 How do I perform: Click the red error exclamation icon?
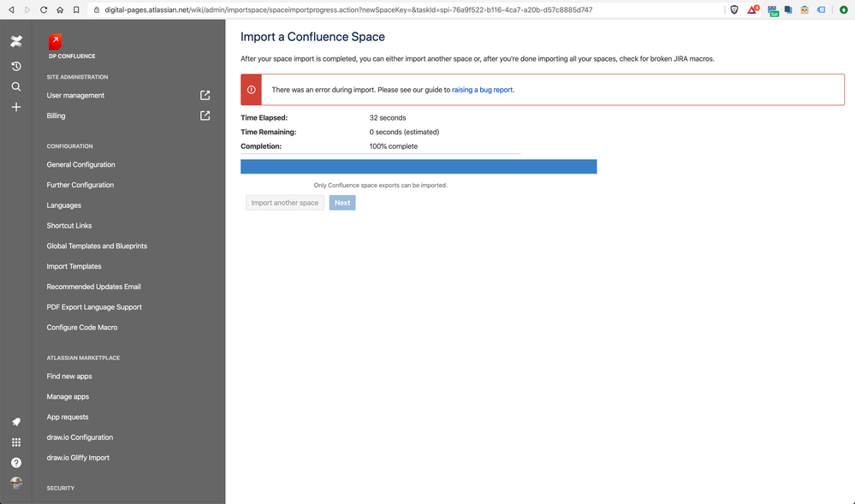point(252,90)
